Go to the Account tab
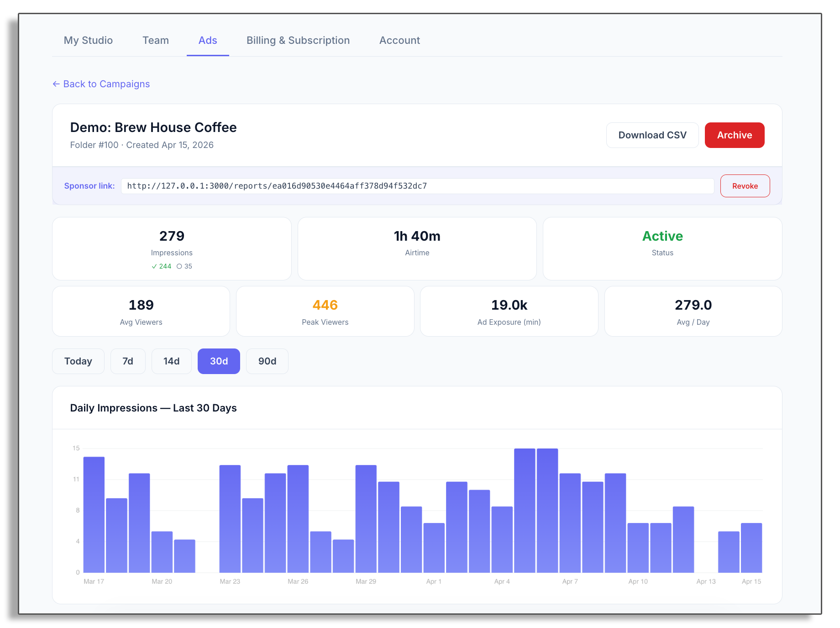This screenshot has height=628, width=840. 399,40
